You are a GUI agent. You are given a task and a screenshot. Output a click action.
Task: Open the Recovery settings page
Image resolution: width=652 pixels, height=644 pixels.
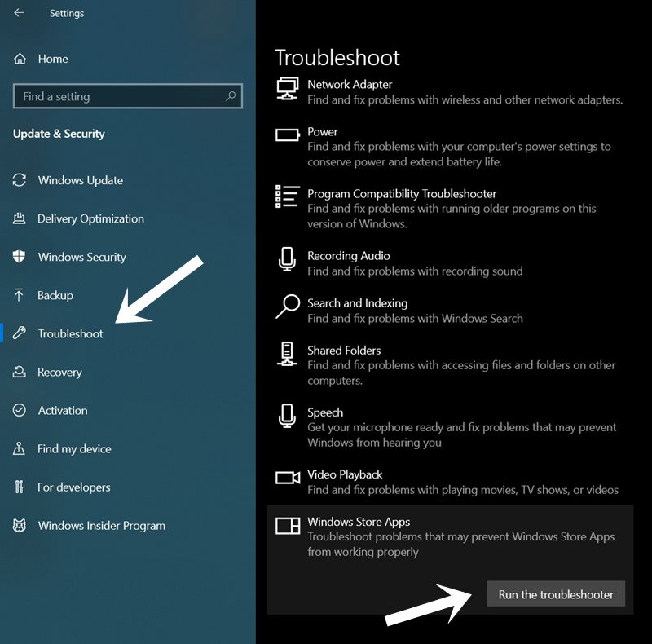(59, 372)
